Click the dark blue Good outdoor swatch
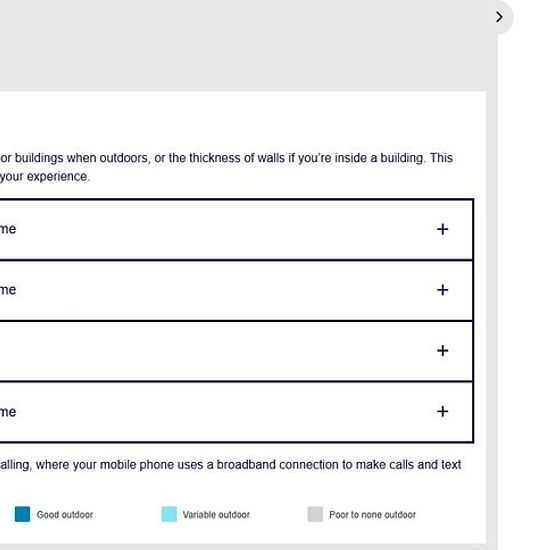Screen dimensions: 550x550 (x=22, y=514)
